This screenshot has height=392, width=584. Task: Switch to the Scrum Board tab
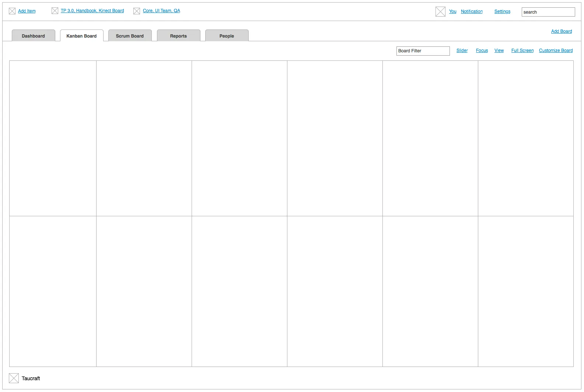[130, 36]
